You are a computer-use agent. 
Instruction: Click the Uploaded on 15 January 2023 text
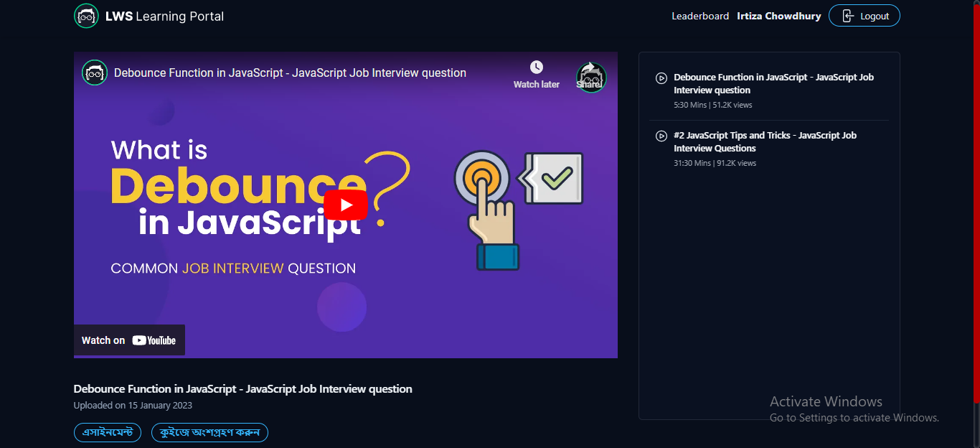pos(133,406)
